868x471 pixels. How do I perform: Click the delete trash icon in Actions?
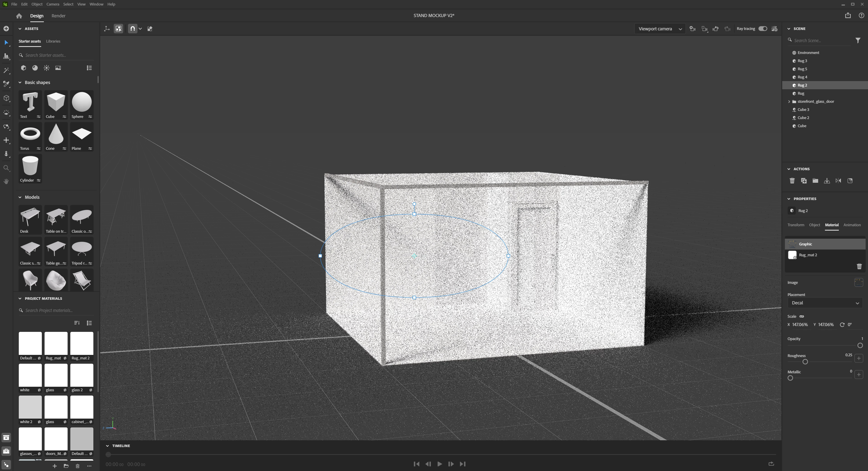792,181
